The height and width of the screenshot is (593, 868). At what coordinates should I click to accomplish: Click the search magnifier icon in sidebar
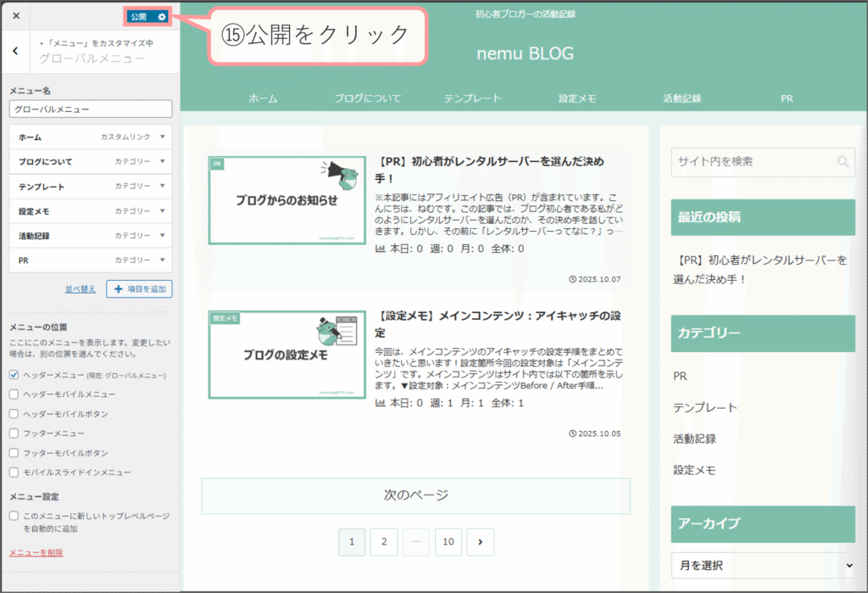click(x=843, y=161)
